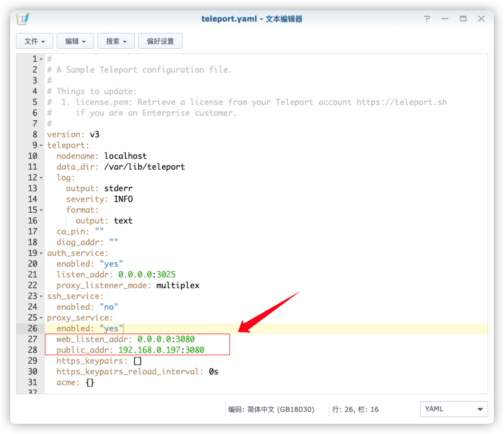Image resolution: width=504 pixels, height=434 pixels.
Task: Click the listen_addr 0.0.0.0:3025 value
Action: 147,275
